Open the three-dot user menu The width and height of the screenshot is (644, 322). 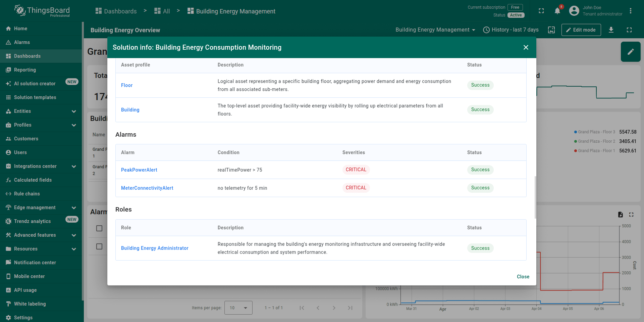(630, 11)
